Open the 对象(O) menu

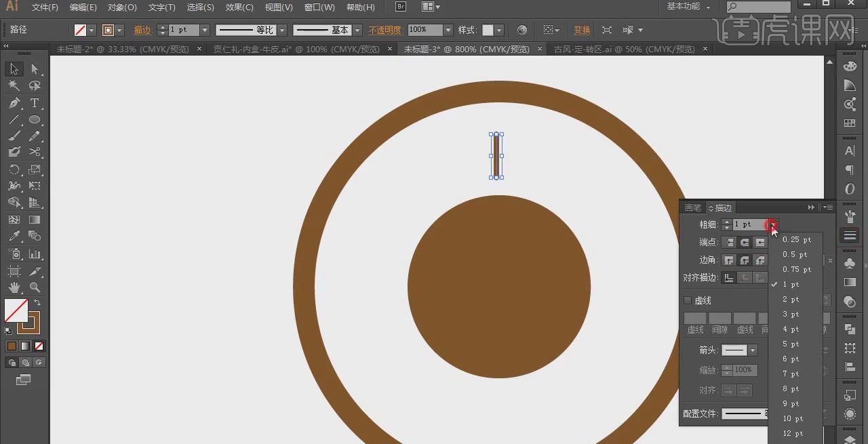coord(122,7)
